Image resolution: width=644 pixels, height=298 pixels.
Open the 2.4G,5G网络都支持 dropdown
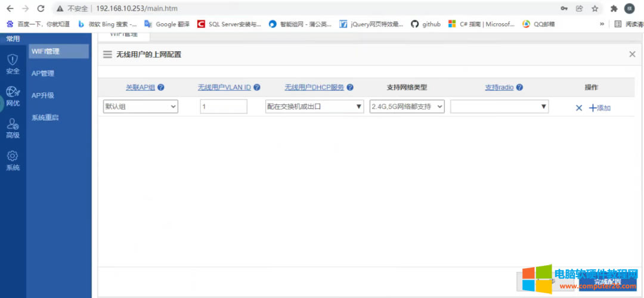pos(407,107)
